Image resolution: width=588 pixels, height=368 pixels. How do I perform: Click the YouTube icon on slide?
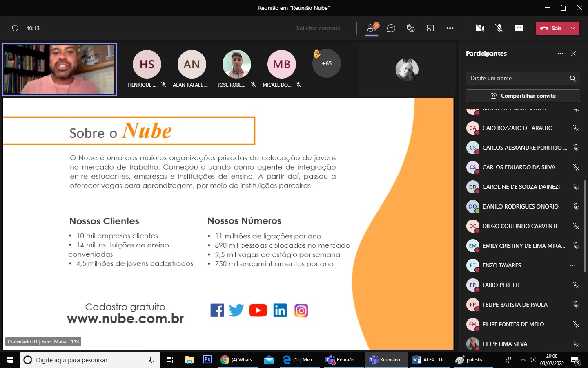[x=258, y=310]
